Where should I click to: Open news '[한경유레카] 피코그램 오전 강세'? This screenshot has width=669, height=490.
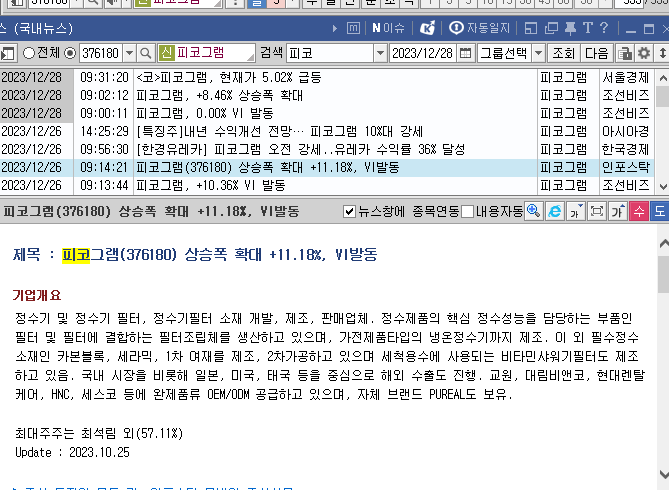[300, 149]
